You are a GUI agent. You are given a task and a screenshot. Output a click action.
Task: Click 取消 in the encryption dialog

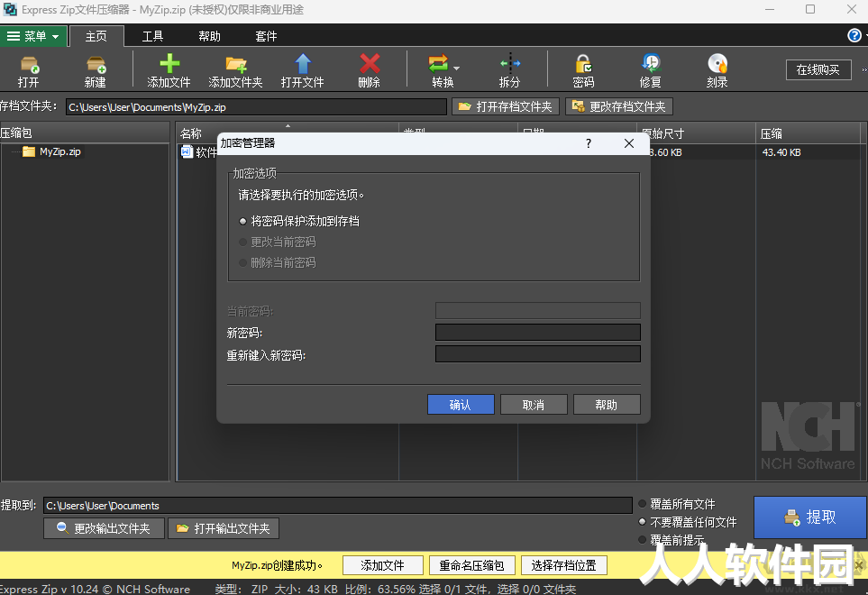534,405
